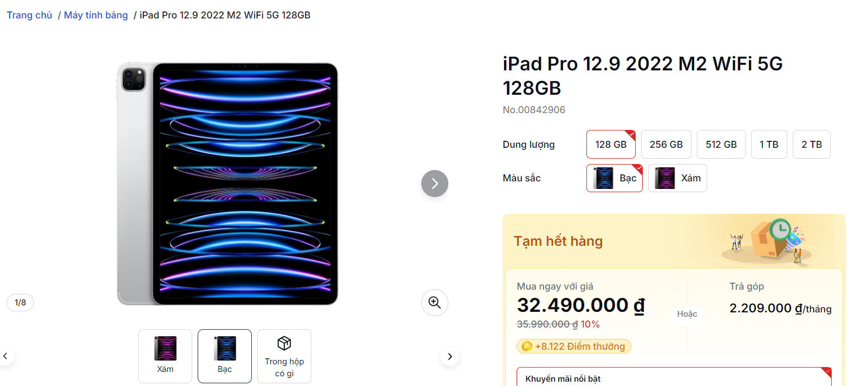
Task: Open Máy tính bảng breadcrumb link
Action: (x=96, y=15)
